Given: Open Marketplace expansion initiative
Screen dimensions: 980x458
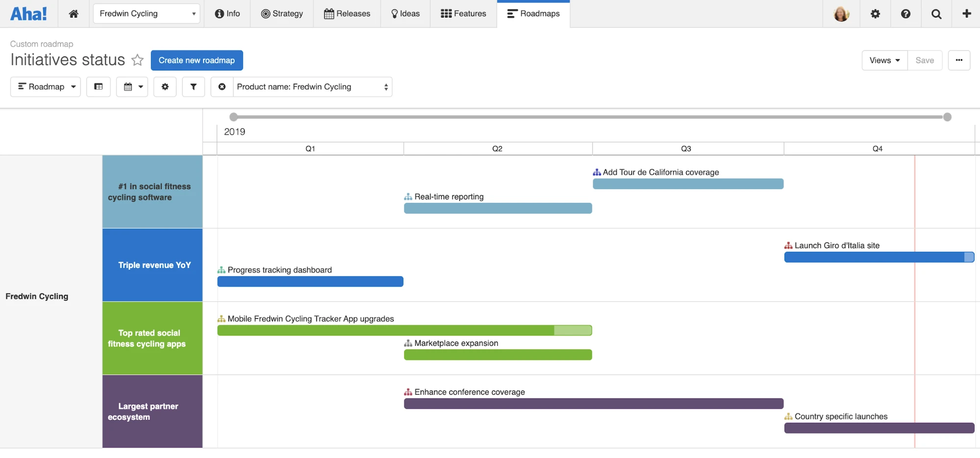Looking at the screenshot, I should [456, 343].
